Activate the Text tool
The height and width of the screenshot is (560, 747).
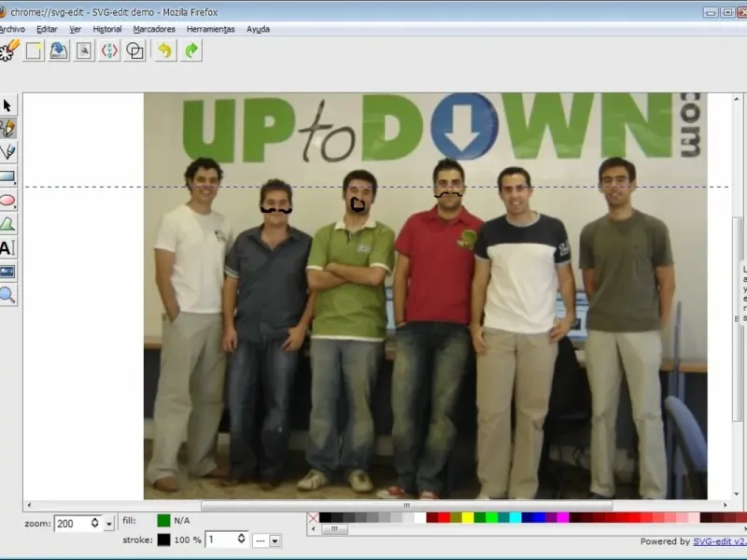click(x=7, y=247)
